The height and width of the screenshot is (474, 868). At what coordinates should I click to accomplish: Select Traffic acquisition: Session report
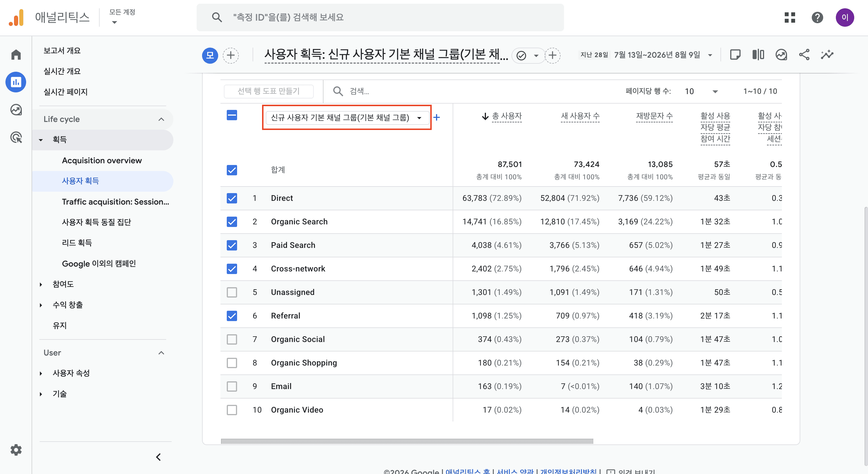(116, 201)
